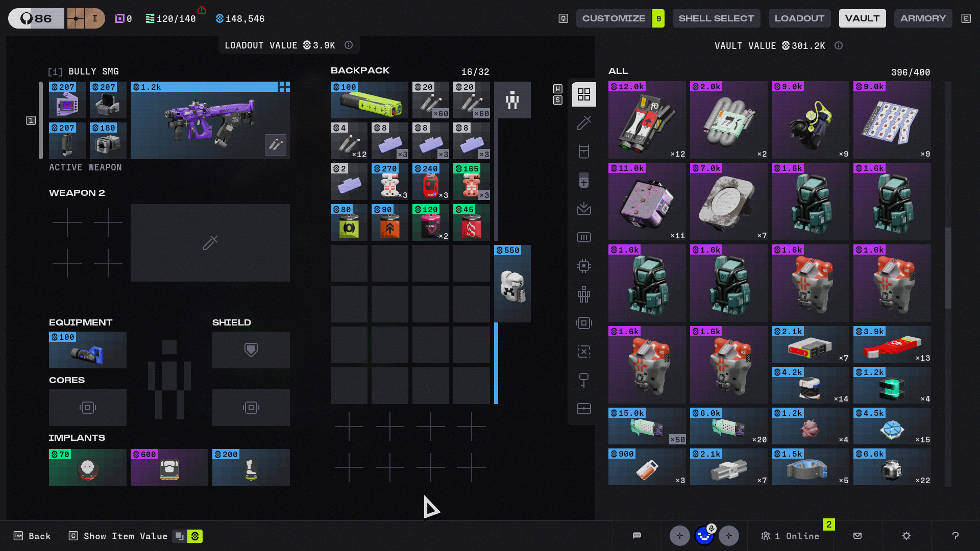Filter vault by cores chip icon
The image size is (980, 551).
(584, 266)
